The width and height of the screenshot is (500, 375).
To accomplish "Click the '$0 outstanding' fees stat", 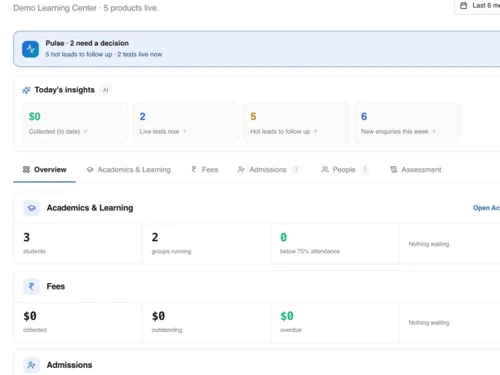I will (206, 322).
